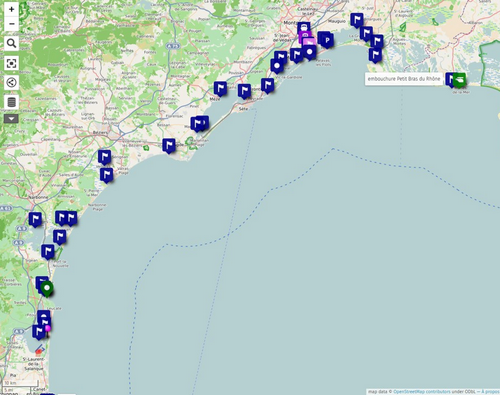Image resolution: width=500 pixels, height=395 pixels.
Task: Open the data layers browser icon
Action: click(x=11, y=102)
